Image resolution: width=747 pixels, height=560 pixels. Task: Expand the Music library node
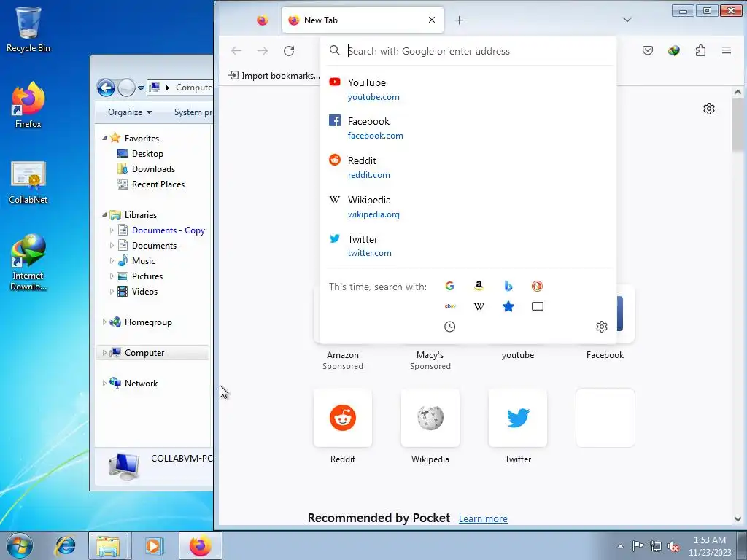pyautogui.click(x=112, y=260)
